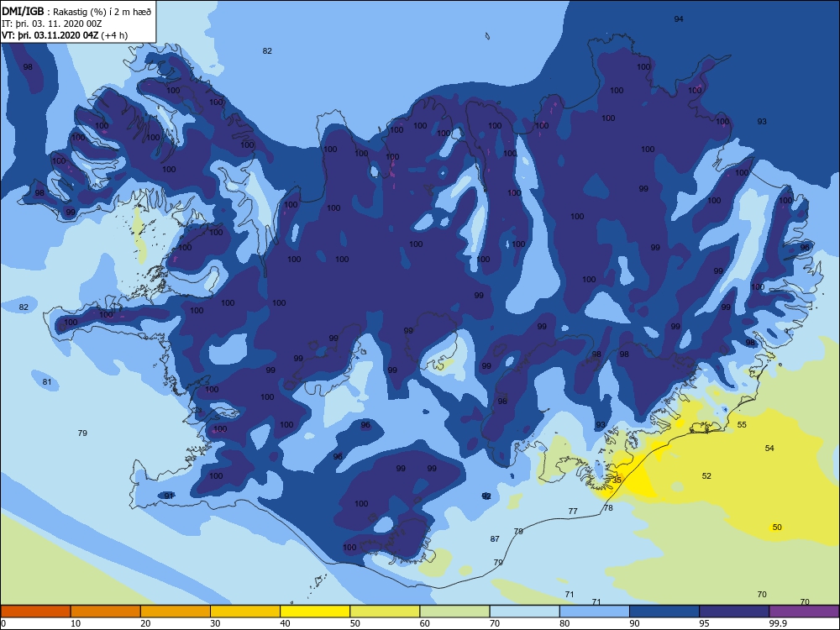Click the amber 20–30 legend swatch
The width and height of the screenshot is (840, 630).
click(x=176, y=612)
